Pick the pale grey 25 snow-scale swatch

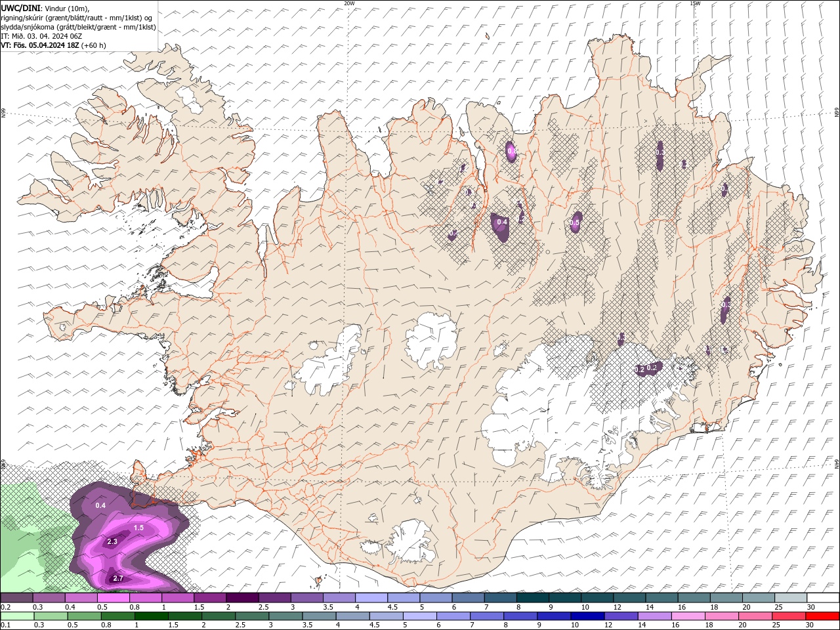coord(790,598)
